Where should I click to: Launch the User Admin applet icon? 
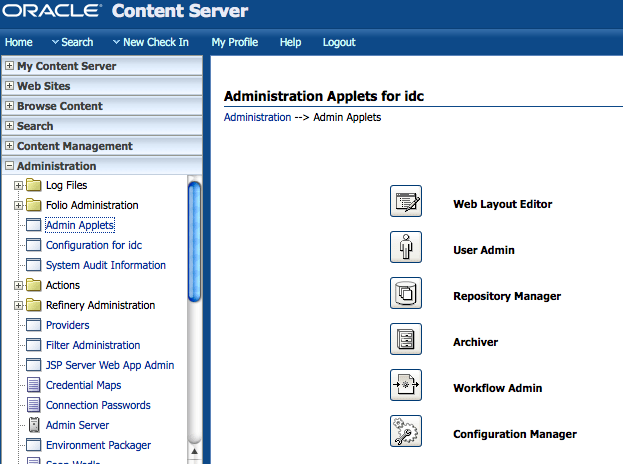click(405, 248)
